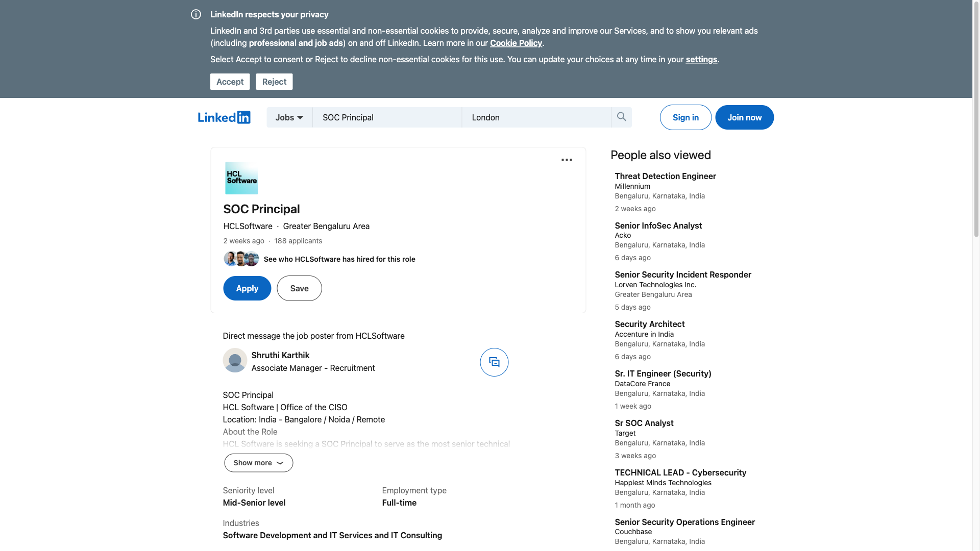Open the Sr. IT Engineer (Security) job
Screen dimensions: 980x551
tap(663, 373)
